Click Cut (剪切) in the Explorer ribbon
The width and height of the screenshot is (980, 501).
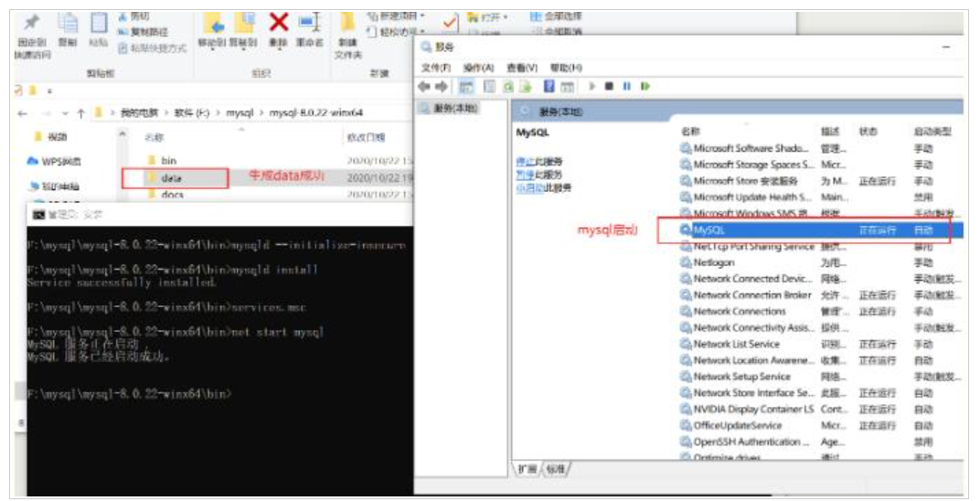pos(133,16)
